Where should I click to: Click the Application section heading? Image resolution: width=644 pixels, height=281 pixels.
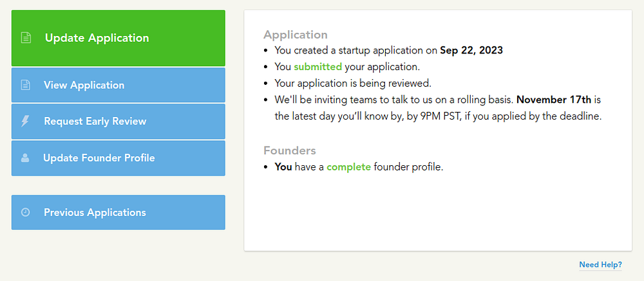click(296, 35)
